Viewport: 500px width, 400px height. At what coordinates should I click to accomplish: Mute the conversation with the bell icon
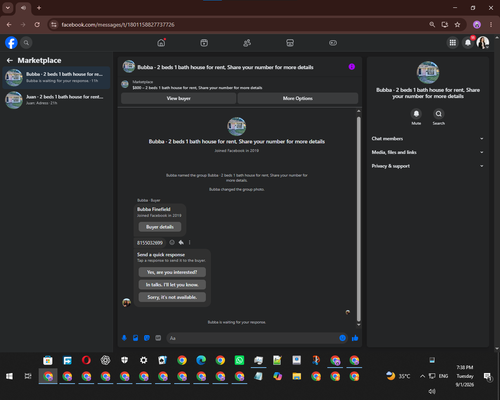click(416, 114)
